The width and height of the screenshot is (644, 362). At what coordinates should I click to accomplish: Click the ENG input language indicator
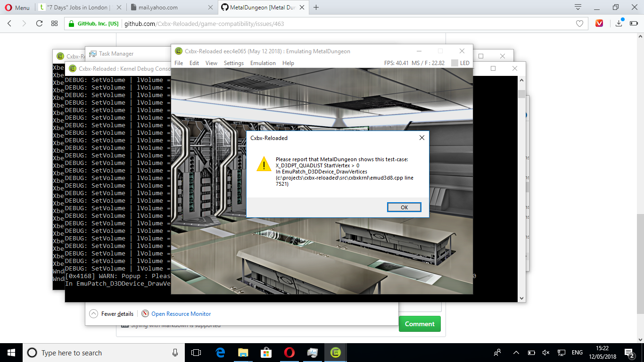click(x=577, y=353)
